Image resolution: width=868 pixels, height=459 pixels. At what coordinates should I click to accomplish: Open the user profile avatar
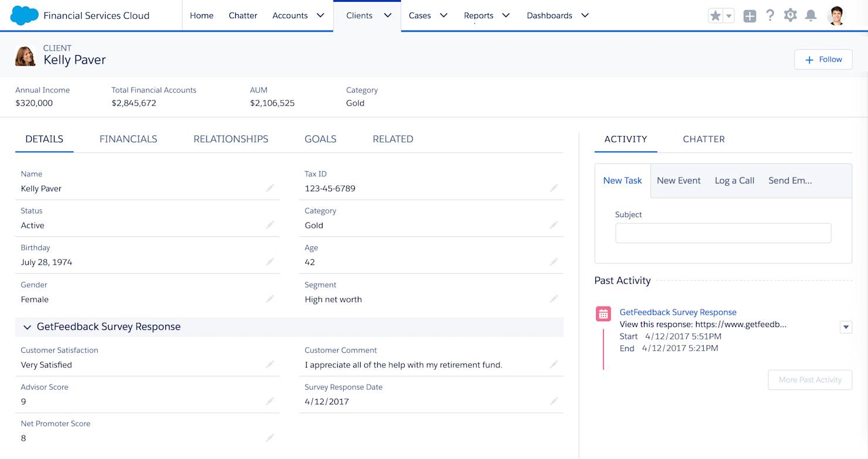[x=837, y=15]
